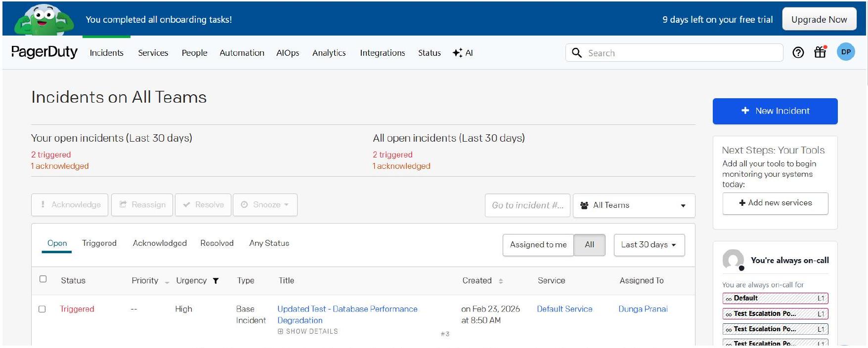The image size is (868, 348).
Task: Click the red Triggered status text
Action: pos(77,309)
